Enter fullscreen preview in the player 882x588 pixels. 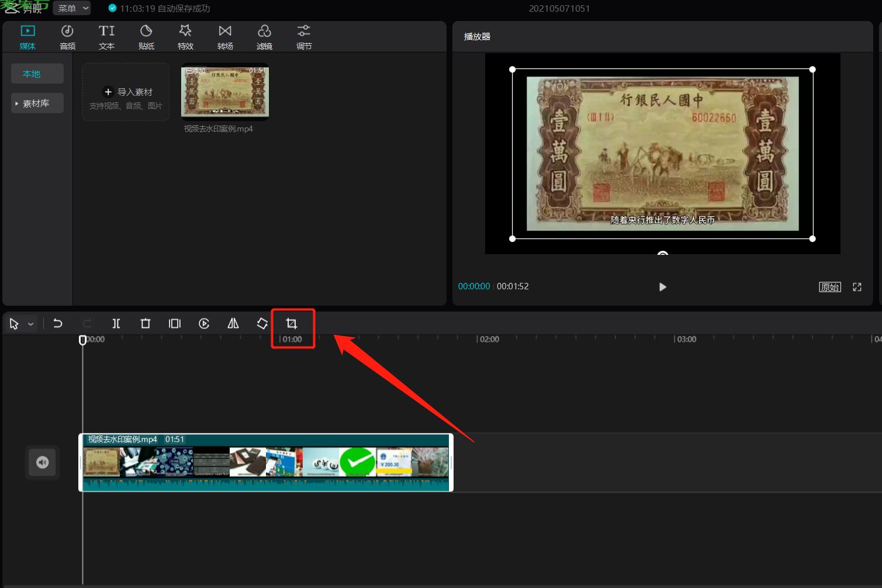pyautogui.click(x=857, y=287)
